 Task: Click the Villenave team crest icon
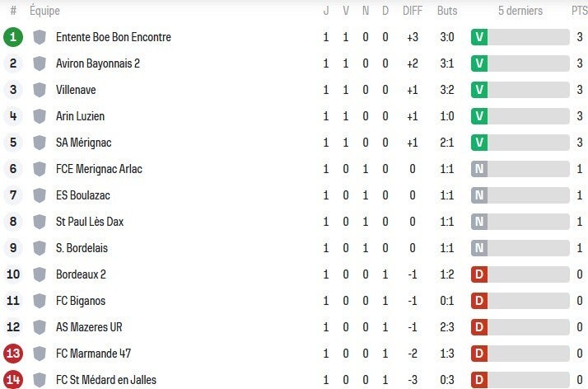[40, 90]
